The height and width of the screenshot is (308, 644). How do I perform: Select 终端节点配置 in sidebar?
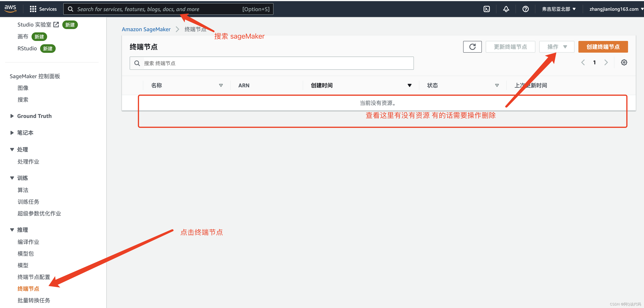34,277
